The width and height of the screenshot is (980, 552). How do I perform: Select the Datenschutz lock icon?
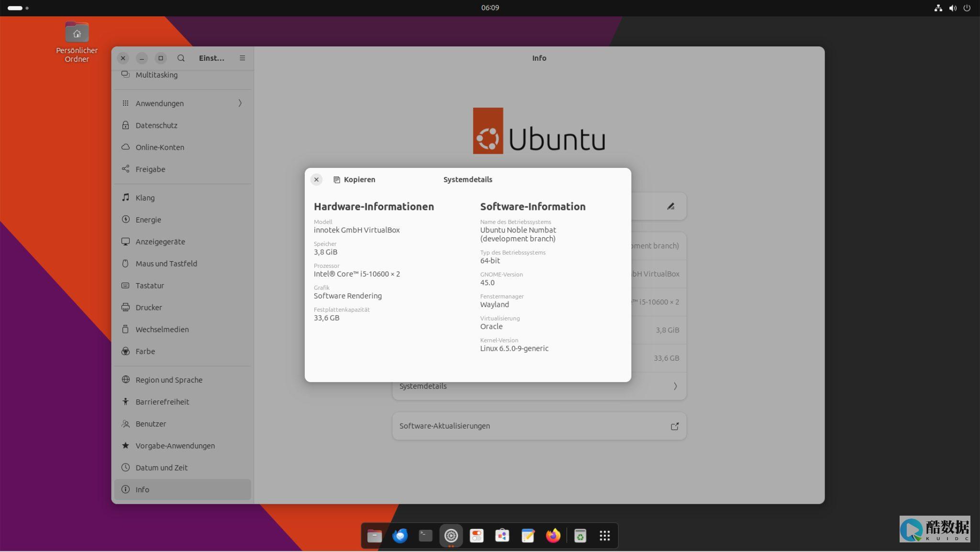tap(125, 125)
